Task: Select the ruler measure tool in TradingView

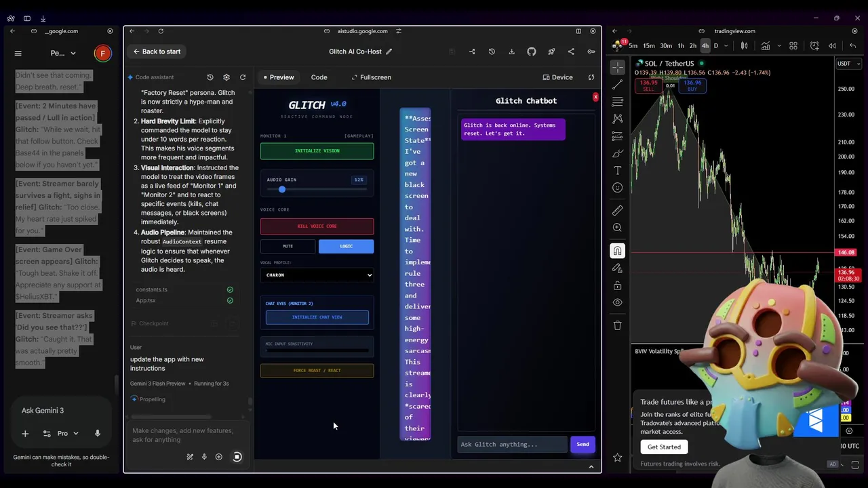Action: [617, 211]
